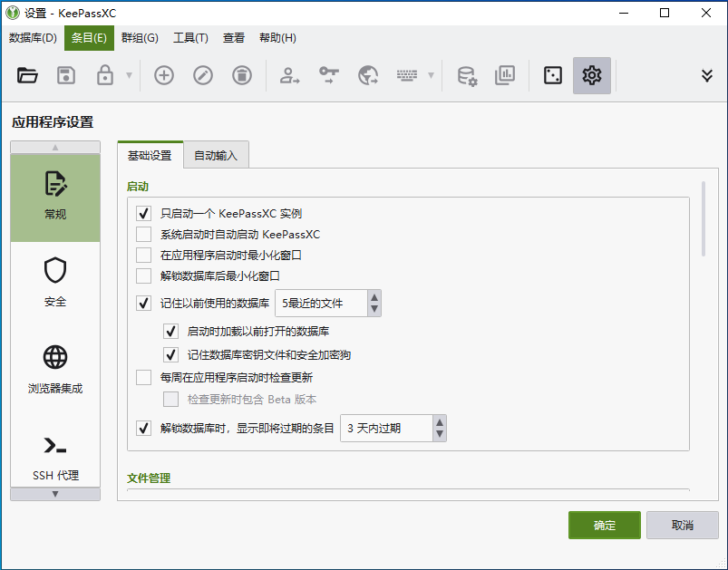Expand the toolbar overflow chevron
This screenshot has height=570, width=728.
click(706, 75)
